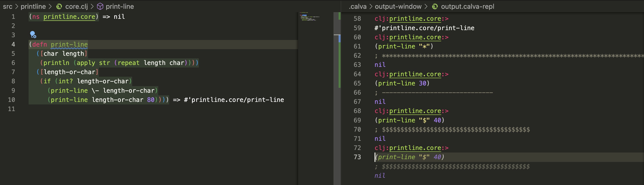The width and height of the screenshot is (644, 185).
Task: Follow the printline.core namespace link on line 1
Action: 69,17
